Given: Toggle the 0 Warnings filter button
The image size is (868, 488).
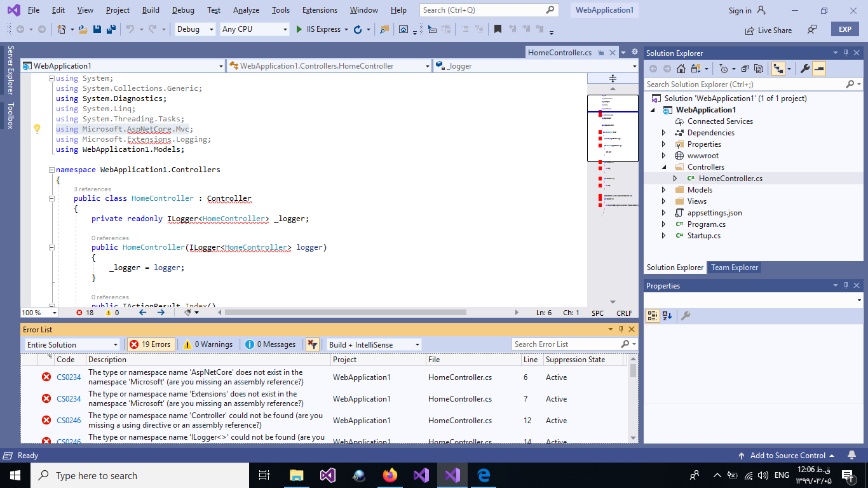Looking at the screenshot, I should coord(208,344).
